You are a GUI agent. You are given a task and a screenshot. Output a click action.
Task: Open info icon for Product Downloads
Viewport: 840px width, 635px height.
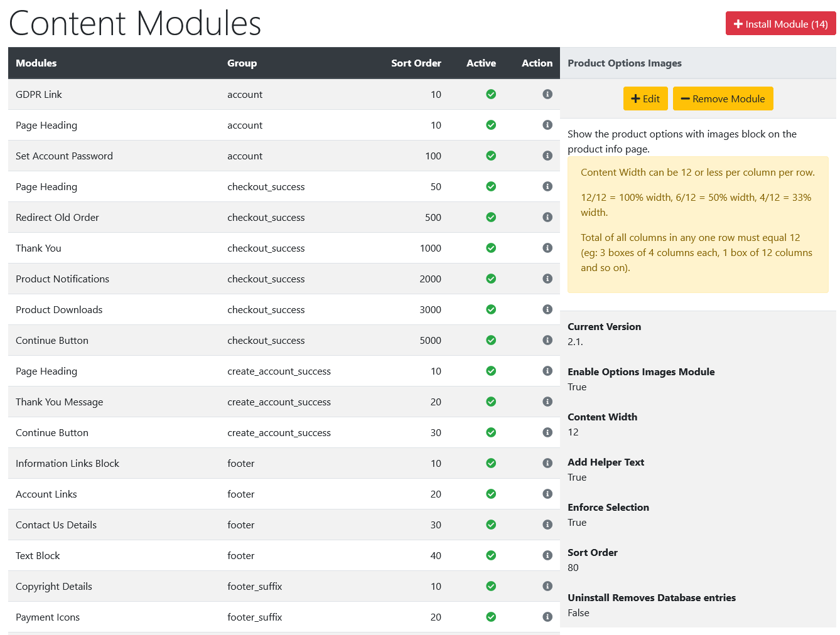click(x=547, y=309)
